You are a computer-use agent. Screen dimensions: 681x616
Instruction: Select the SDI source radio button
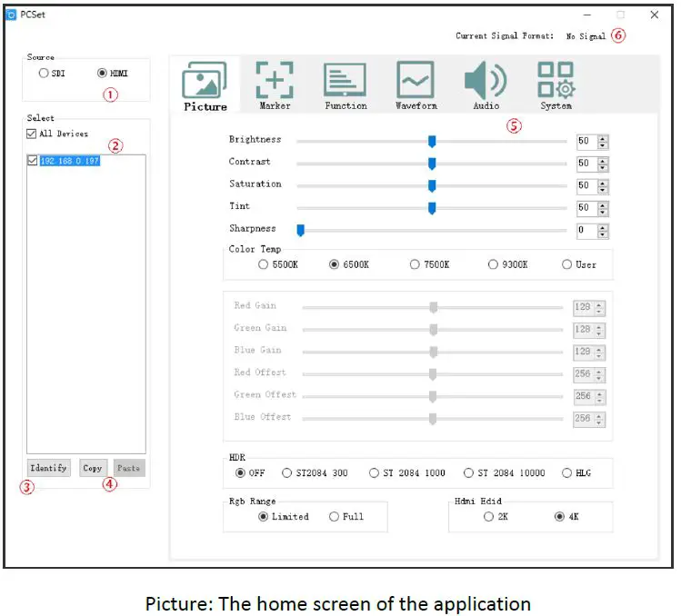[44, 74]
